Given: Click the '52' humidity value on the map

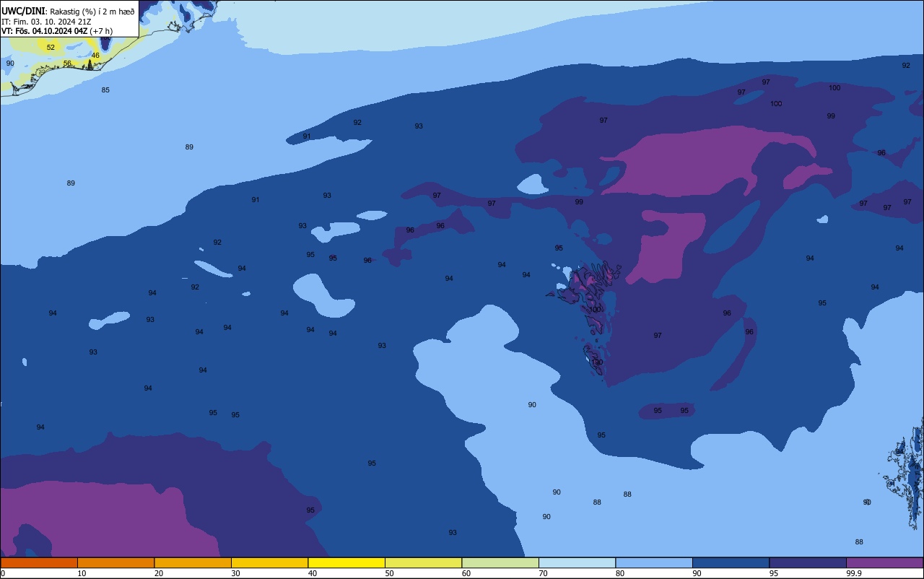Looking at the screenshot, I should pos(51,48).
